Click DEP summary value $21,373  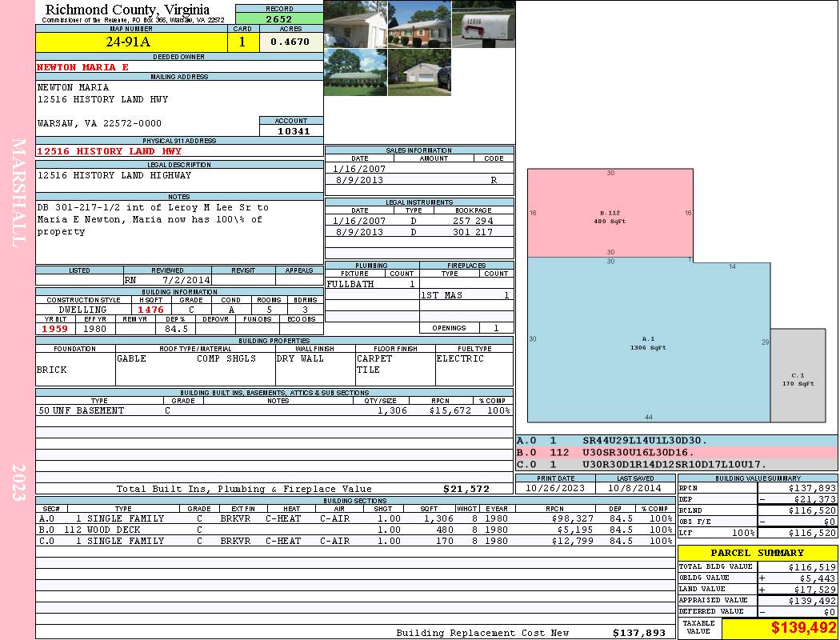click(x=815, y=500)
